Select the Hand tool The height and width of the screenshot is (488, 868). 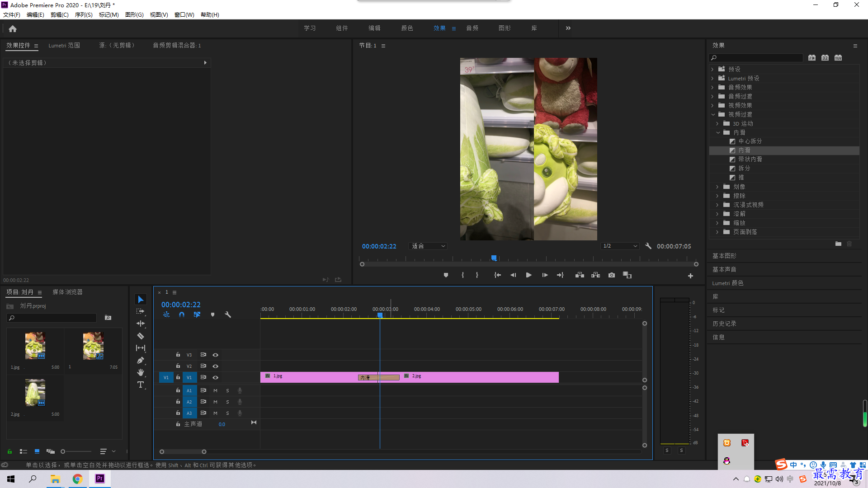pyautogui.click(x=141, y=372)
